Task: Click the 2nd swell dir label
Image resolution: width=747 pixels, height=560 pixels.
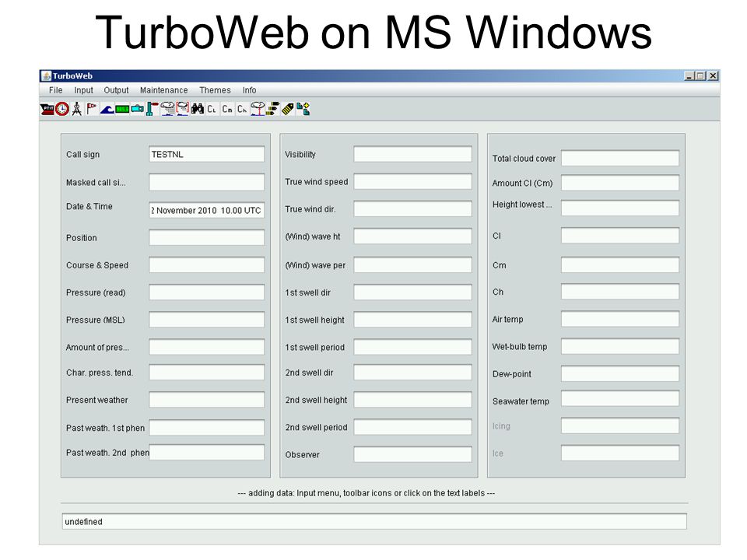Action: 309,373
